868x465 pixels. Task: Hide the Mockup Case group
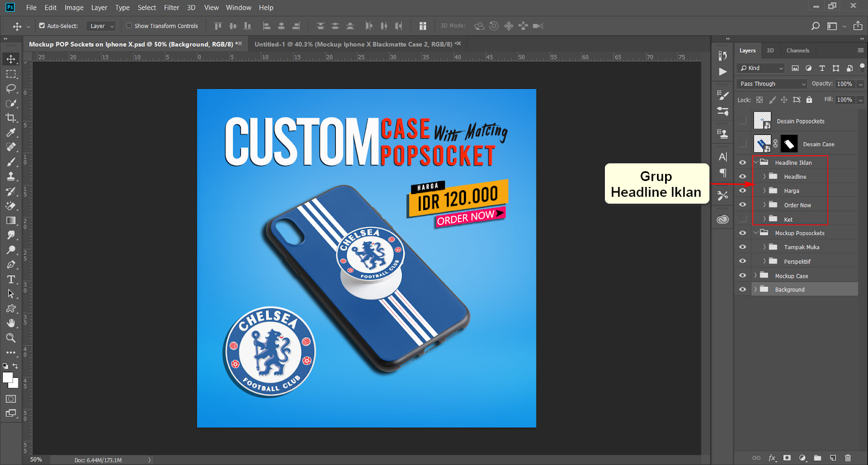click(x=743, y=275)
